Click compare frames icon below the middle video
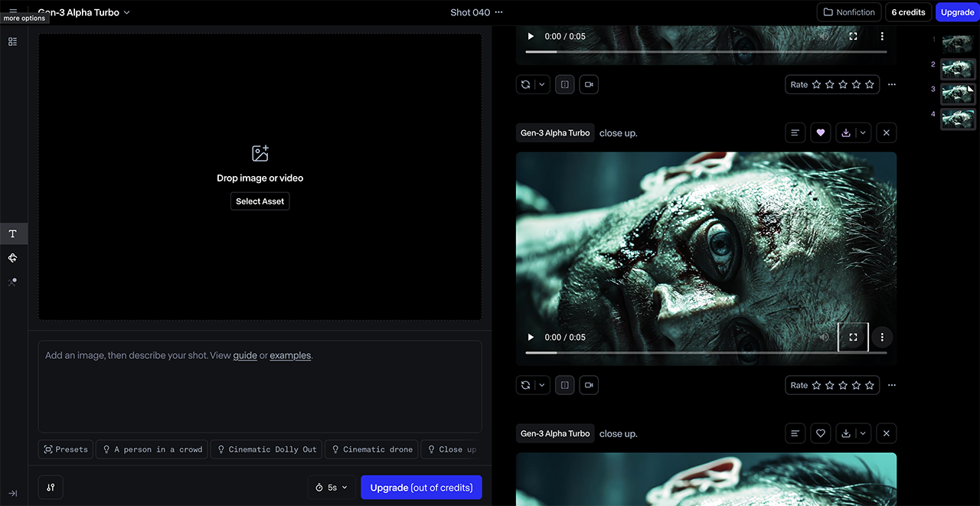Viewport: 980px width, 506px height. pos(565,385)
